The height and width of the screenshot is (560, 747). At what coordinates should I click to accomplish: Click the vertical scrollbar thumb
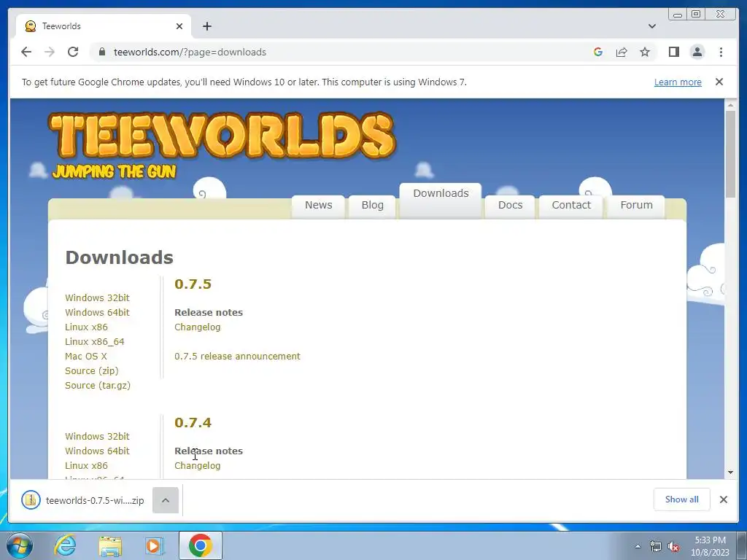click(730, 154)
